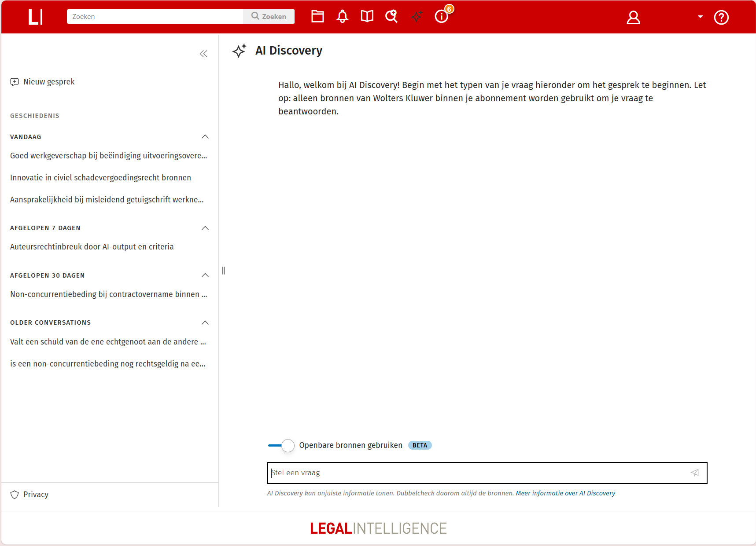Screen dimensions: 756x546
Task: Open Innovatie in civiel schadevergoedingsrecht conversation
Action: point(100,178)
